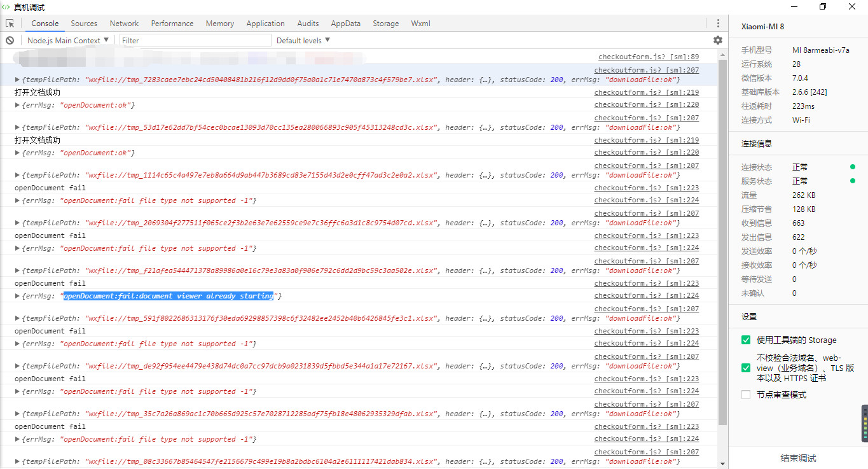Open the three-dot more options menu
Image resolution: width=868 pixels, height=469 pixels.
click(x=718, y=24)
